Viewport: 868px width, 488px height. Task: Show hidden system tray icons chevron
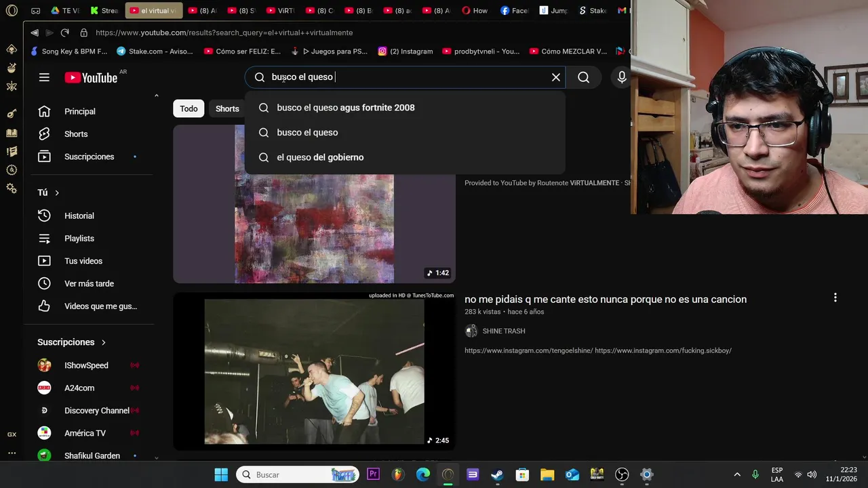coord(737,474)
